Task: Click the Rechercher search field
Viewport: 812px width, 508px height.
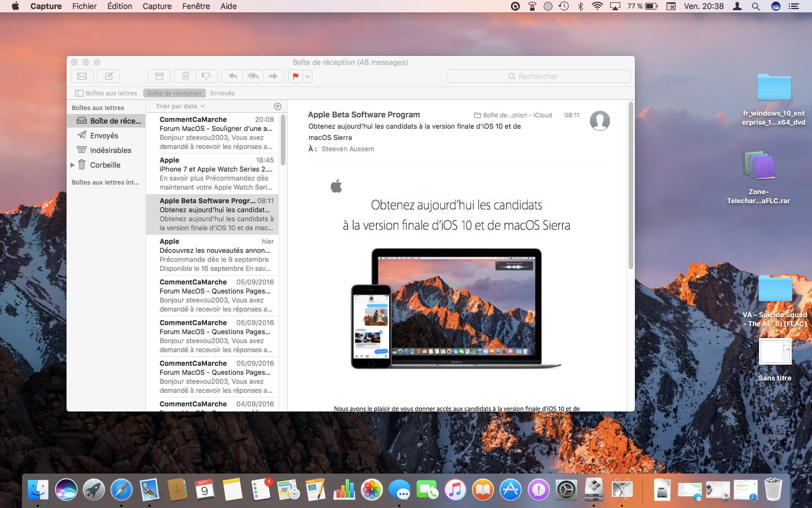Action: point(539,76)
